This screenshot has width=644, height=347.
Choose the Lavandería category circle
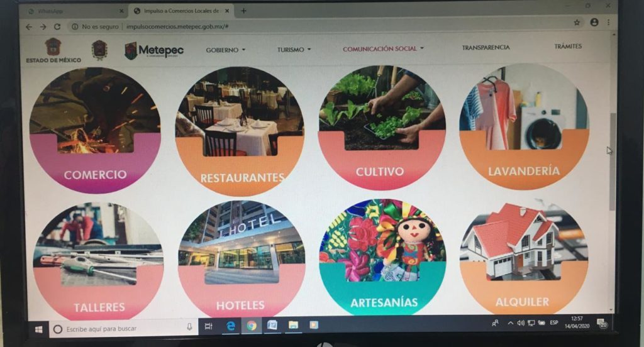pos(524,126)
